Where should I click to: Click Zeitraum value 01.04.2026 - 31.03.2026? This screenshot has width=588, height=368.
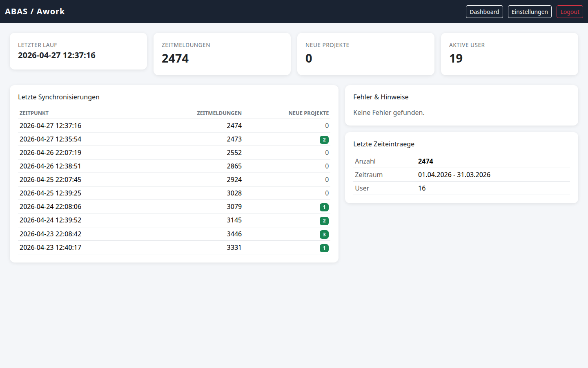coord(454,175)
